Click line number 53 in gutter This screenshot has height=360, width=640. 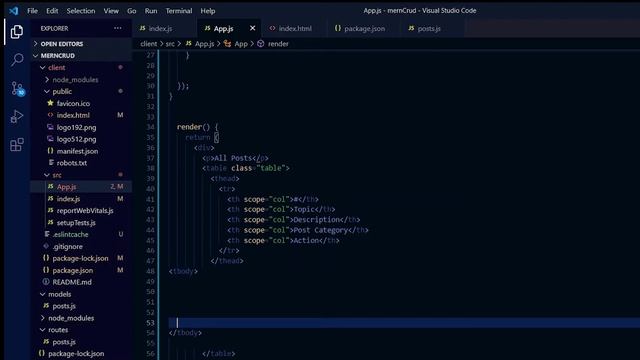pos(150,323)
